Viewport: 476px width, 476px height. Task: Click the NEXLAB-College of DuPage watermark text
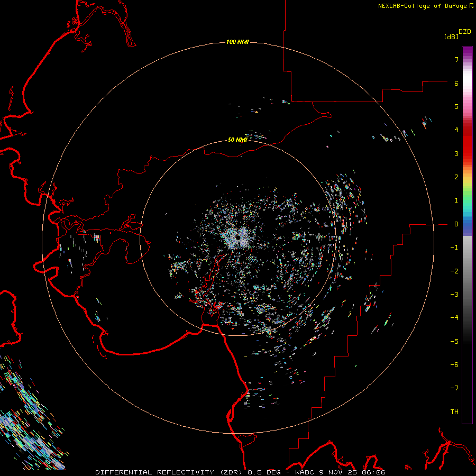point(422,6)
